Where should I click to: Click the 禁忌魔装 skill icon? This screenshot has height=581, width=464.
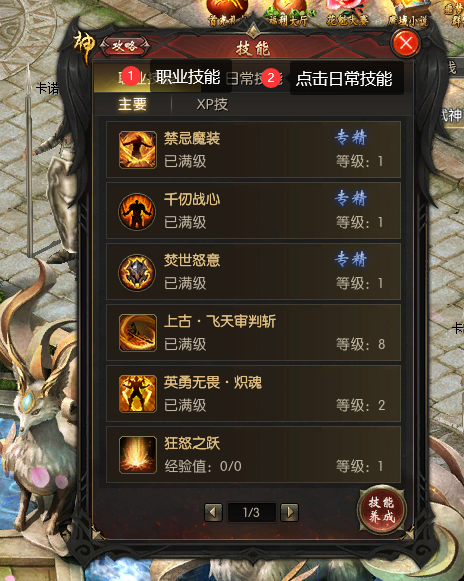click(137, 150)
